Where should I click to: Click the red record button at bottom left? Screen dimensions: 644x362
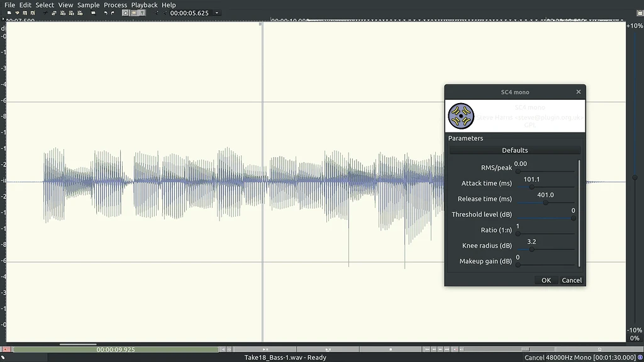[x=6, y=349]
